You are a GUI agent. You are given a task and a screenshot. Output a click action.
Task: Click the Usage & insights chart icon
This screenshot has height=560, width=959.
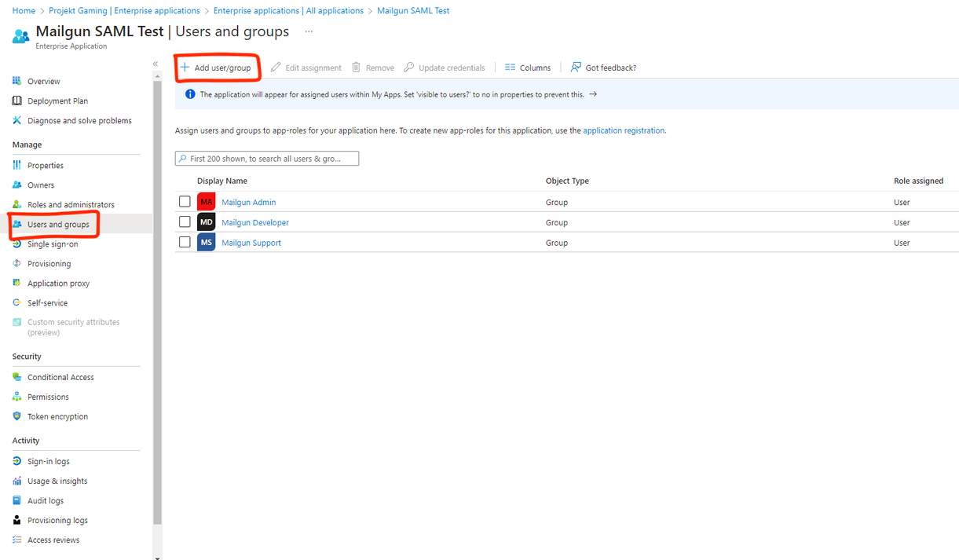17,481
